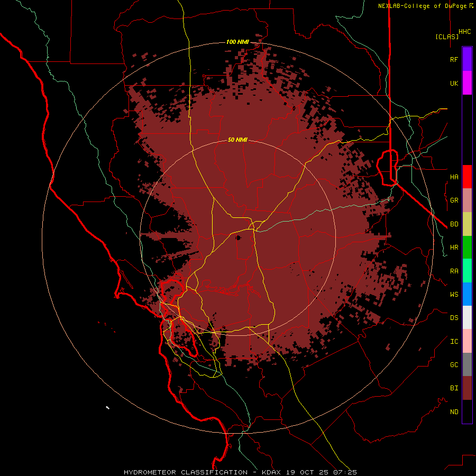The height and width of the screenshot is (476, 476).
Task: Click the BD legend label
Action: [454, 224]
